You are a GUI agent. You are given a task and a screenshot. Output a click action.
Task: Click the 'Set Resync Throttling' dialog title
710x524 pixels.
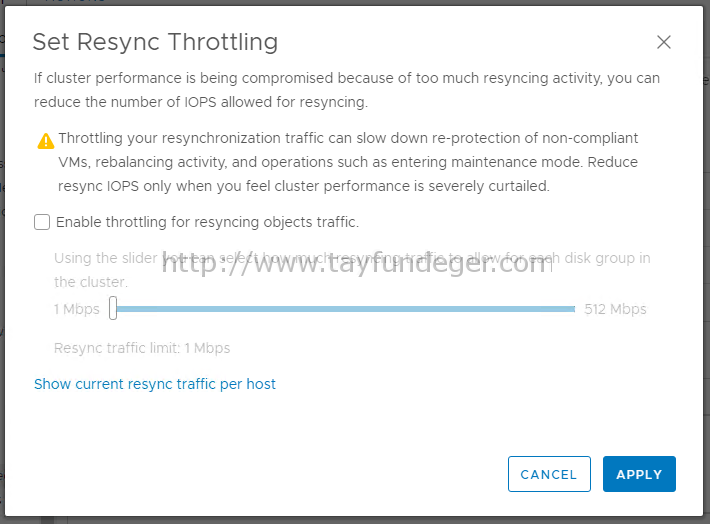tap(155, 42)
